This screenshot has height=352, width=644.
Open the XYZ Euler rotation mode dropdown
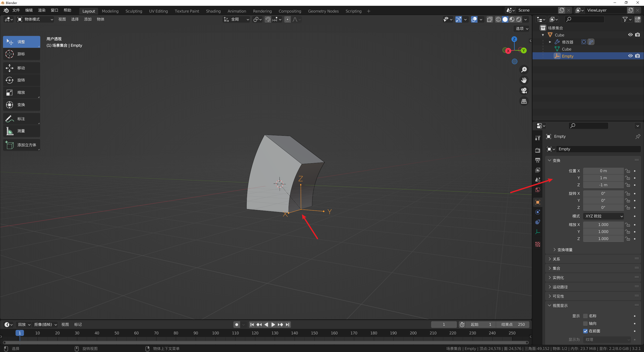[603, 216]
